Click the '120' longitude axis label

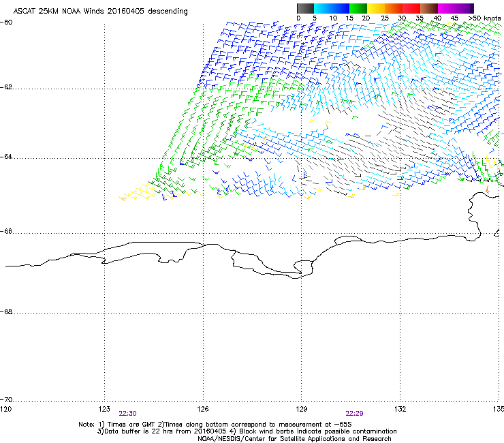5,409
